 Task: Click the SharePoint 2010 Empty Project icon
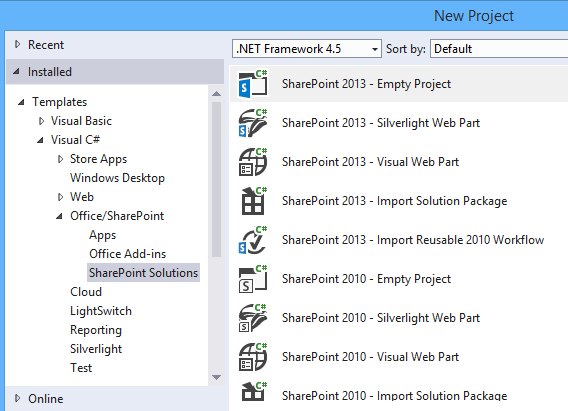[x=253, y=279]
